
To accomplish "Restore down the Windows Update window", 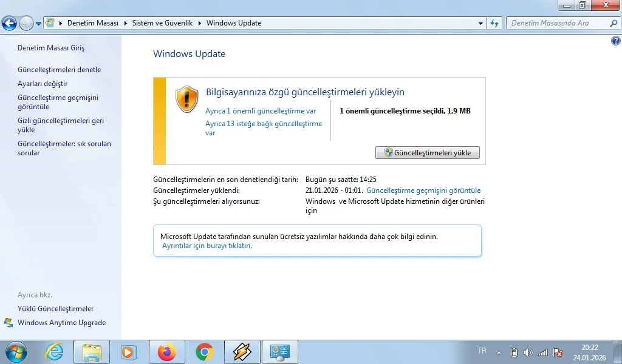I will pyautogui.click(x=583, y=5).
